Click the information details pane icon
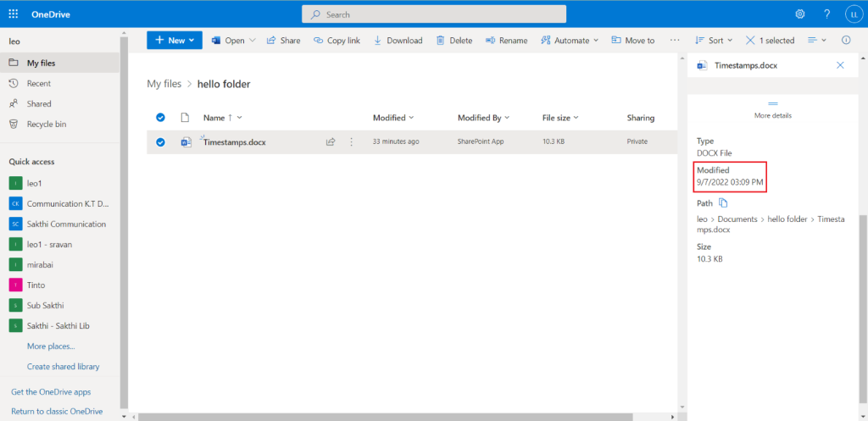Screen dimensions: 868x421 (x=846, y=41)
